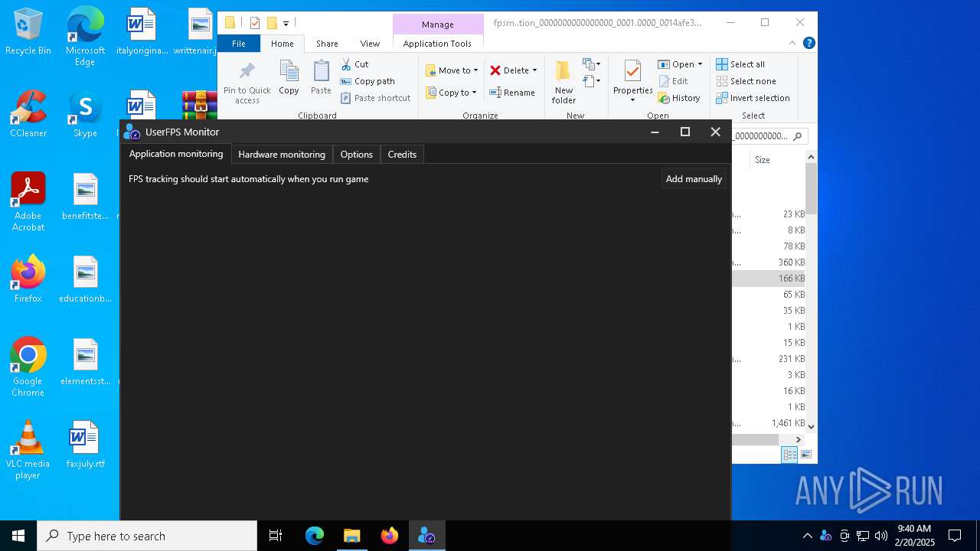The image size is (980, 551).
Task: Click the History icon
Action: [x=664, y=98]
